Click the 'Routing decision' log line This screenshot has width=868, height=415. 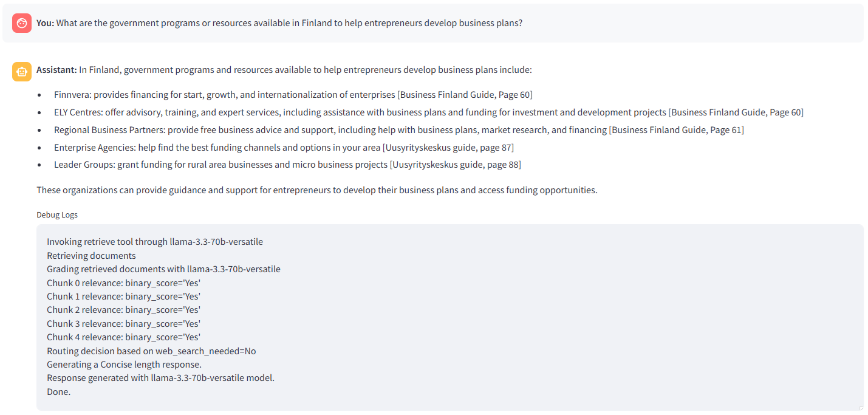[151, 351]
